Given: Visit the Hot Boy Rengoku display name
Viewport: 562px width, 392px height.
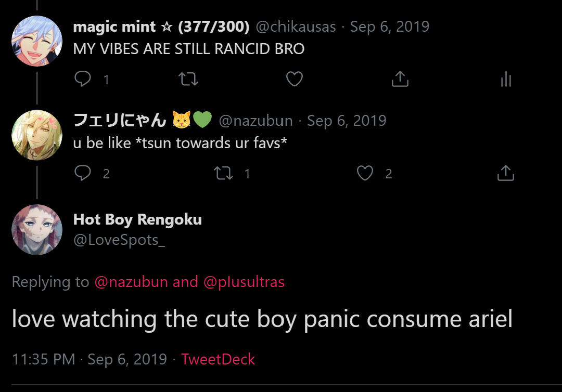Looking at the screenshot, I should pos(137,219).
